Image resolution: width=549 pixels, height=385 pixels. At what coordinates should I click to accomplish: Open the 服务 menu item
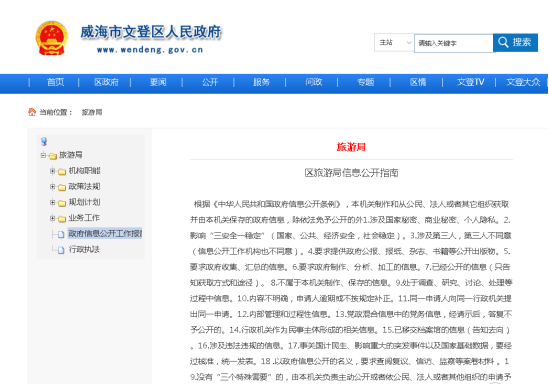coord(262,83)
